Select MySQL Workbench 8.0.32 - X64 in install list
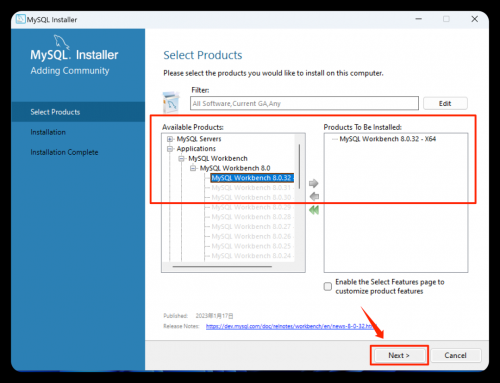500x383 pixels. [x=387, y=139]
